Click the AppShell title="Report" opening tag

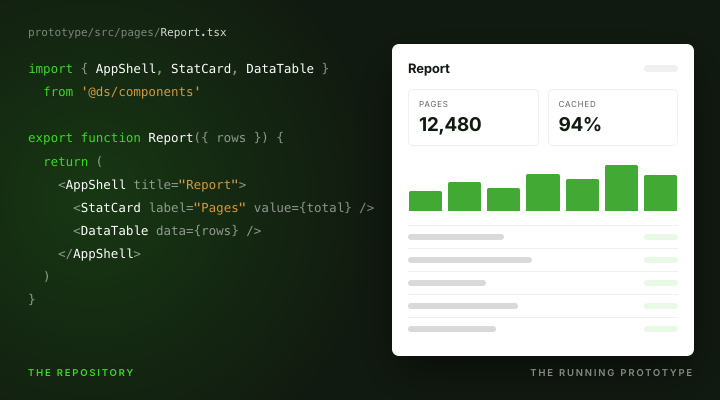(152, 185)
